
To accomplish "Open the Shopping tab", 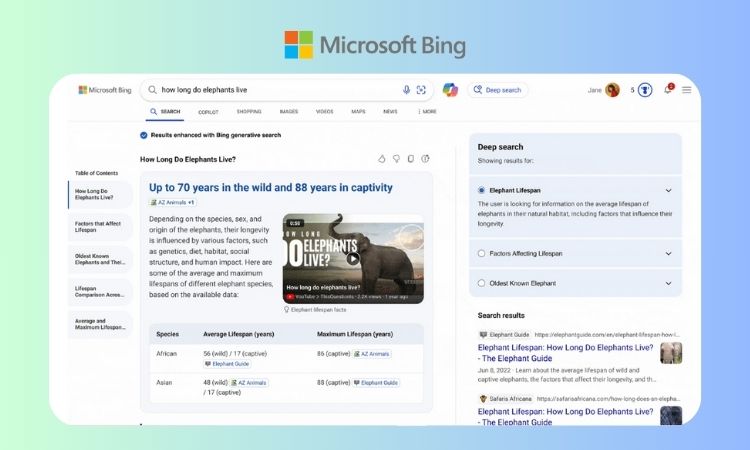I will click(x=249, y=111).
